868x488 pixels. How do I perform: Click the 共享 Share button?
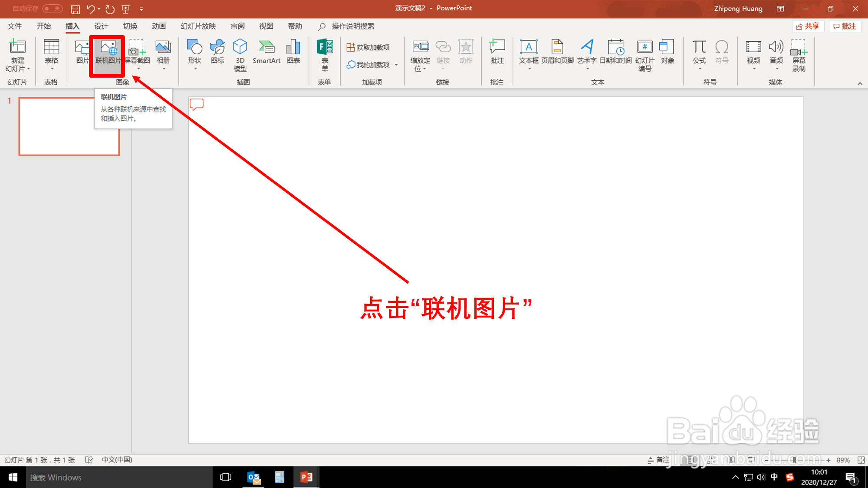(x=808, y=26)
